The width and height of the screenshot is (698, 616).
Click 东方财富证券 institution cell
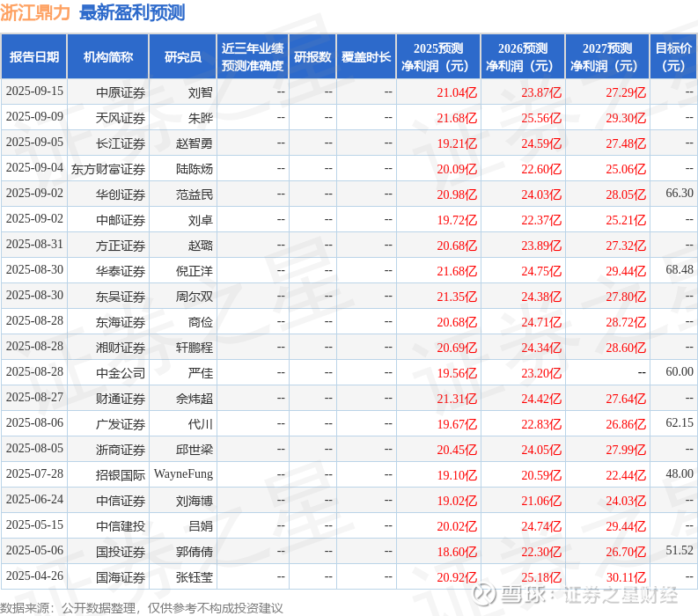[108, 169]
